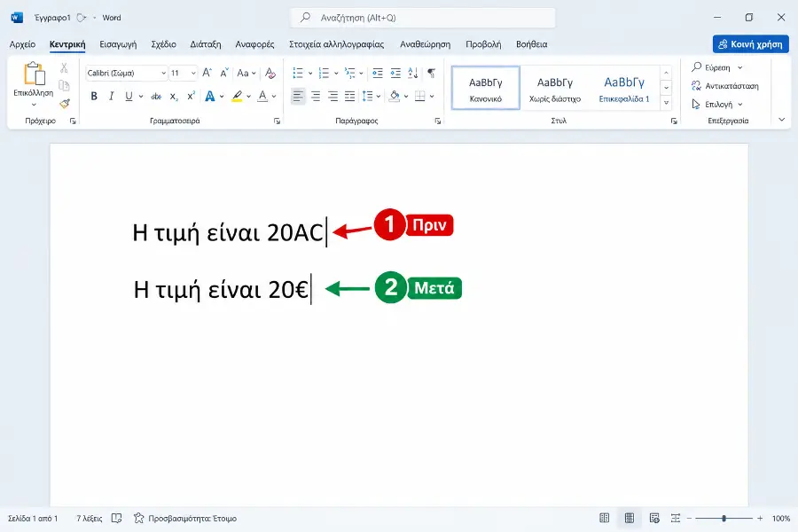Open the Αναθεώρηση tab
The image size is (798, 532).
click(425, 44)
